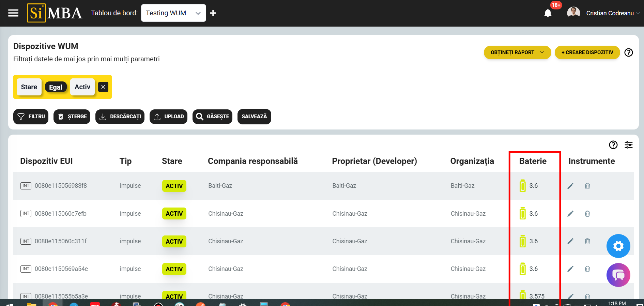Image resolution: width=644 pixels, height=306 pixels.
Task: Click the notifications bell icon
Action: (x=548, y=13)
